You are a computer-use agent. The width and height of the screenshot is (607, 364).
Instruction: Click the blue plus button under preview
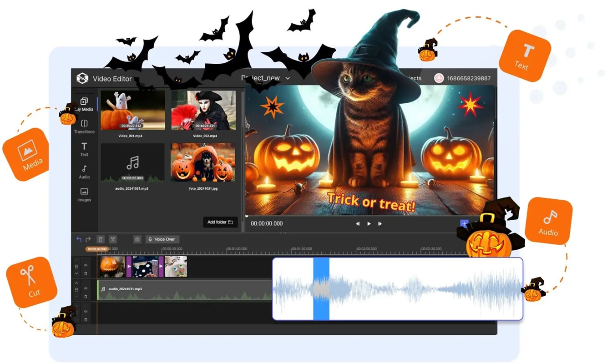[464, 223]
